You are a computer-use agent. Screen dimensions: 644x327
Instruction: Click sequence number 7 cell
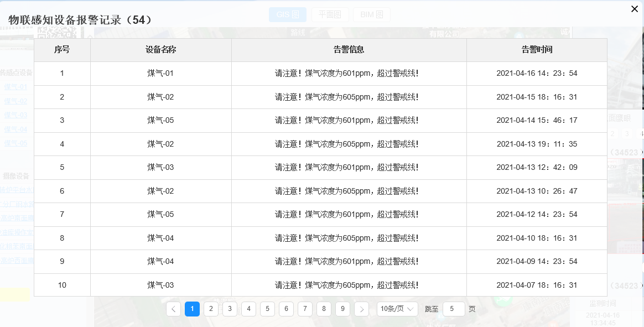[62, 215]
